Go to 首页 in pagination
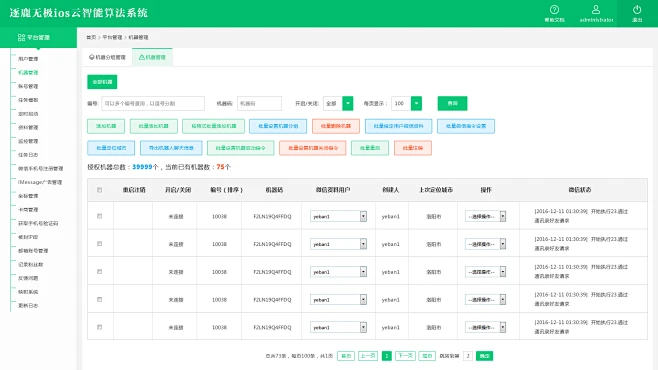The width and height of the screenshot is (658, 370). (x=346, y=356)
